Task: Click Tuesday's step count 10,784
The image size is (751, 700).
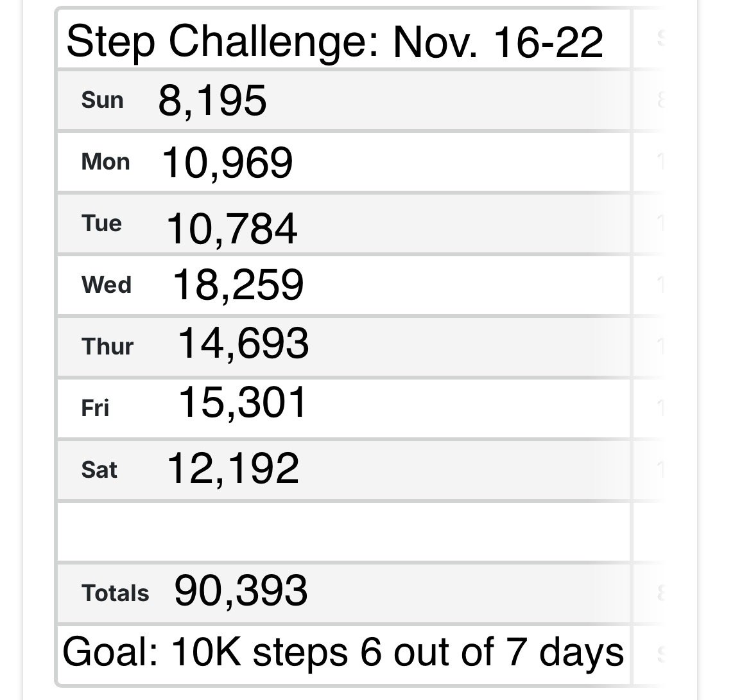Action: [232, 228]
